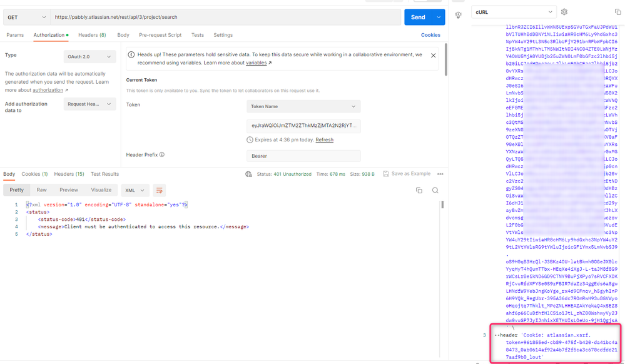Image resolution: width=625 pixels, height=364 pixels.
Task: Open code snippet settings gear
Action: tap(564, 12)
